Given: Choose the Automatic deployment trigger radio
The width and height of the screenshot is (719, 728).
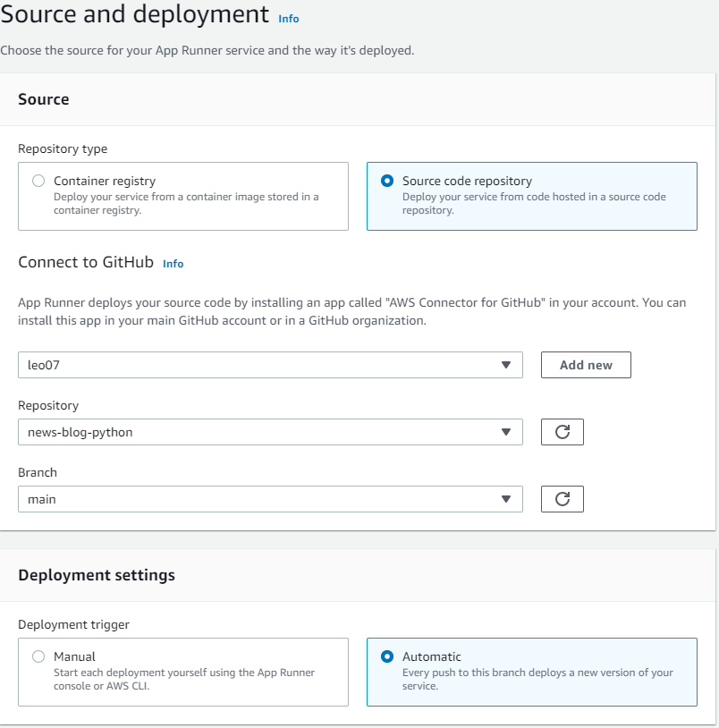Looking at the screenshot, I should point(386,656).
